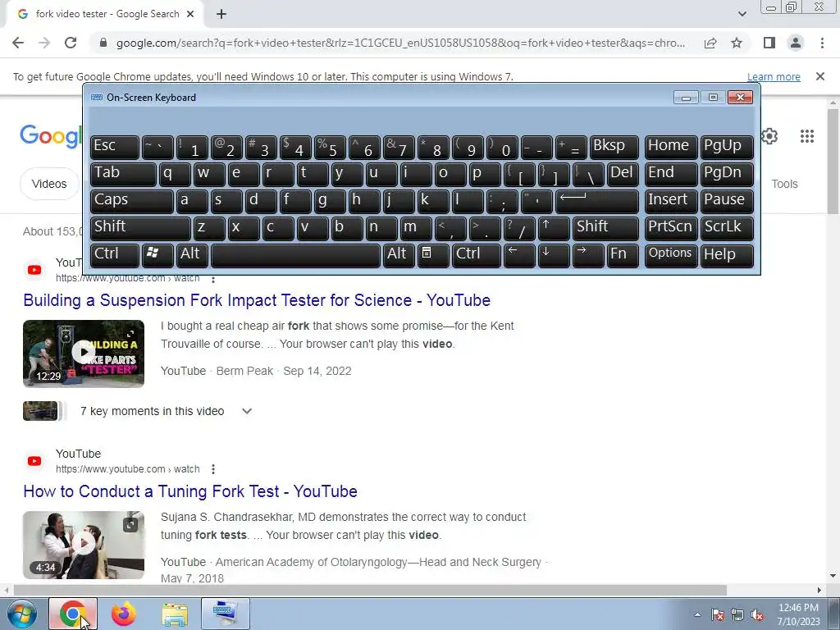Viewport: 840px width, 630px height.
Task: Open the Chrome profile avatar
Action: pyautogui.click(x=796, y=43)
